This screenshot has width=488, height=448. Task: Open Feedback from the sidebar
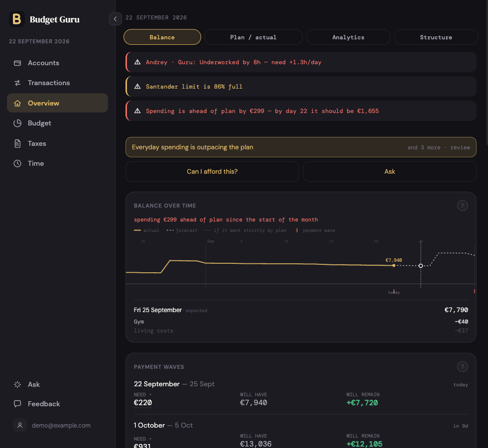pyautogui.click(x=58, y=404)
